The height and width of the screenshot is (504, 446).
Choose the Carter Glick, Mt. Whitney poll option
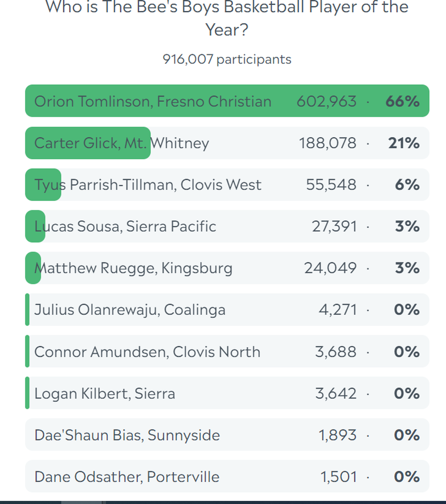pyautogui.click(x=122, y=143)
